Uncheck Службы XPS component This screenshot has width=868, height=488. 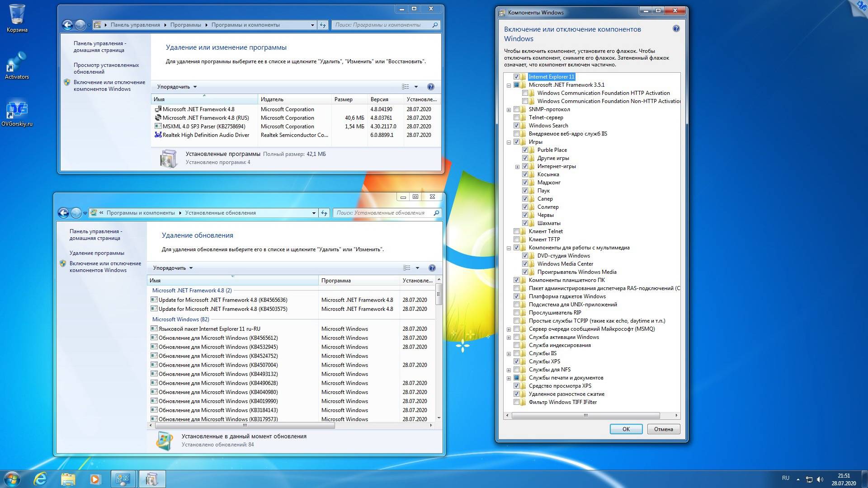516,361
